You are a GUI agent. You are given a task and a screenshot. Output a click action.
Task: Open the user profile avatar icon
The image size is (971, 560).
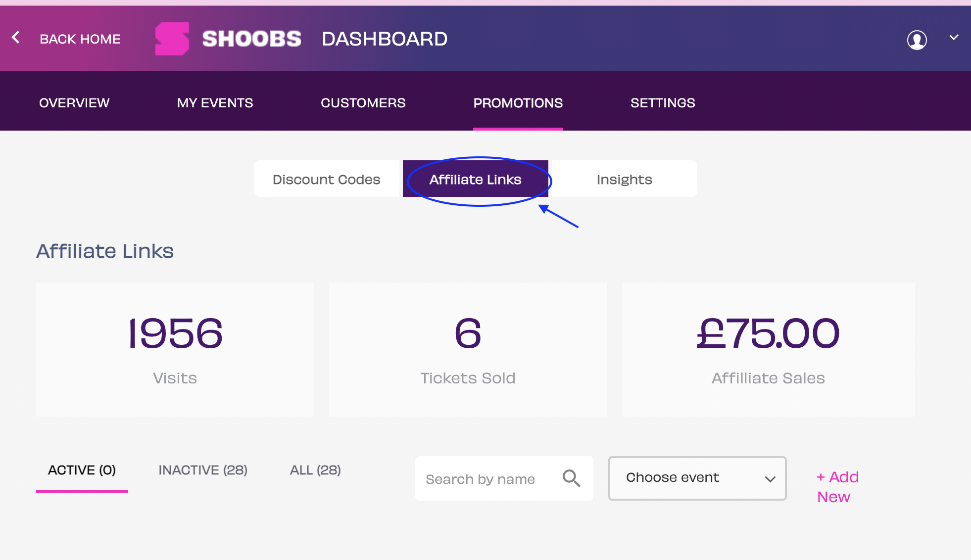pos(917,40)
